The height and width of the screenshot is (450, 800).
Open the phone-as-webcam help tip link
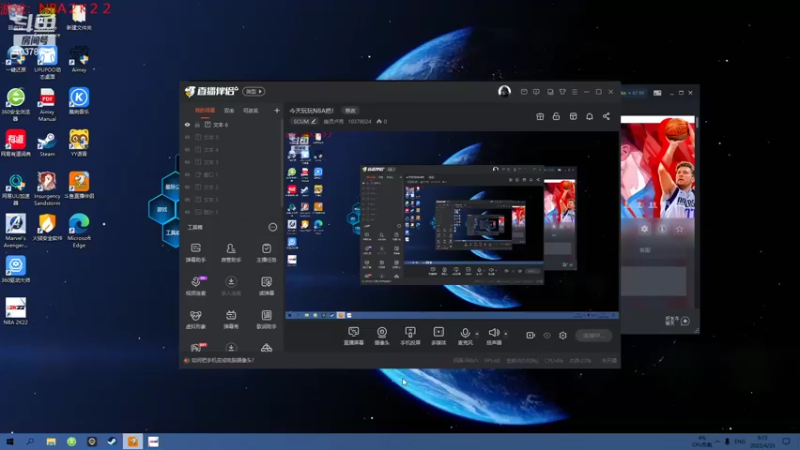(x=222, y=360)
